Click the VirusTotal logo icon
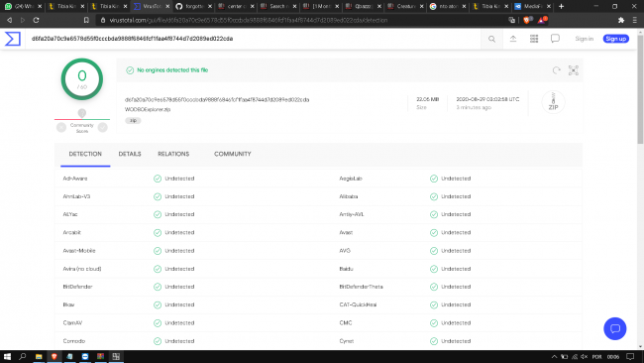The image size is (644, 363). 12,39
